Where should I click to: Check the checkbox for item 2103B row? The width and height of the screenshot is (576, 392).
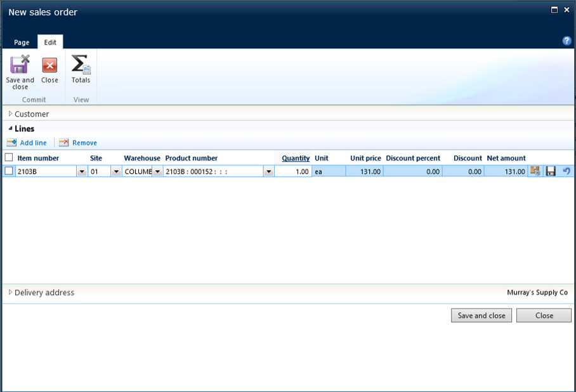tap(9, 171)
